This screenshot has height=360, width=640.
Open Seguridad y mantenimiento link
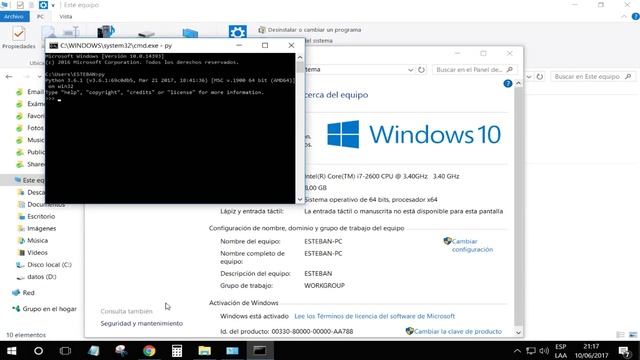142,323
